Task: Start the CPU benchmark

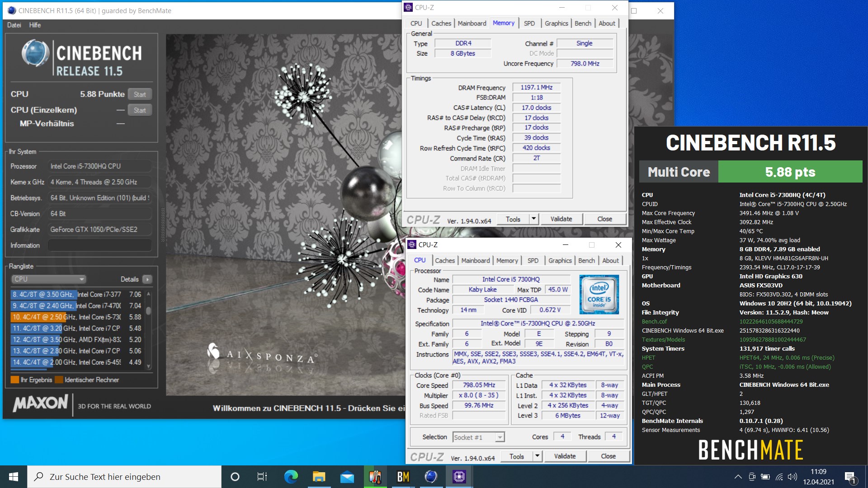Action: click(x=140, y=94)
